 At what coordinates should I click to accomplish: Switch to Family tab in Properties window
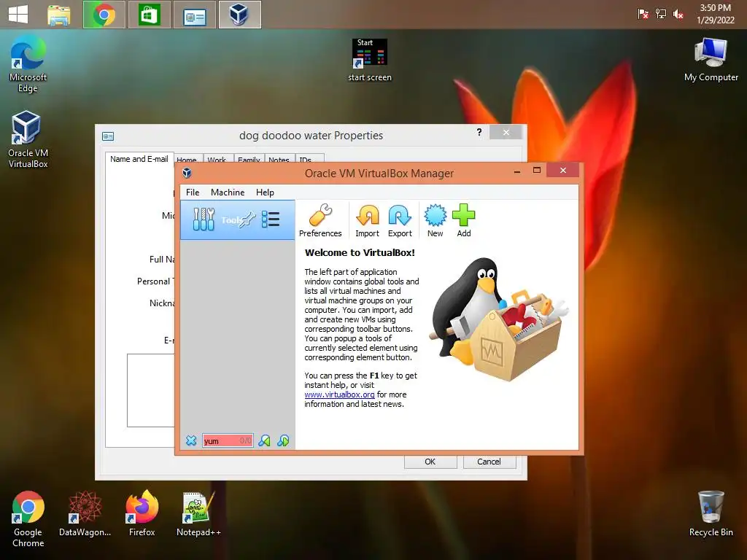(x=249, y=160)
